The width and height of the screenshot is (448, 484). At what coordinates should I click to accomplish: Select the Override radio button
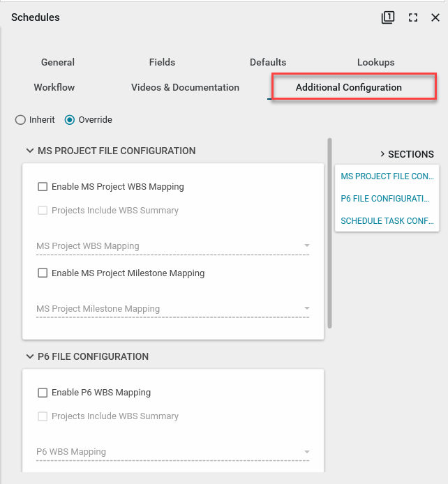pyautogui.click(x=70, y=120)
